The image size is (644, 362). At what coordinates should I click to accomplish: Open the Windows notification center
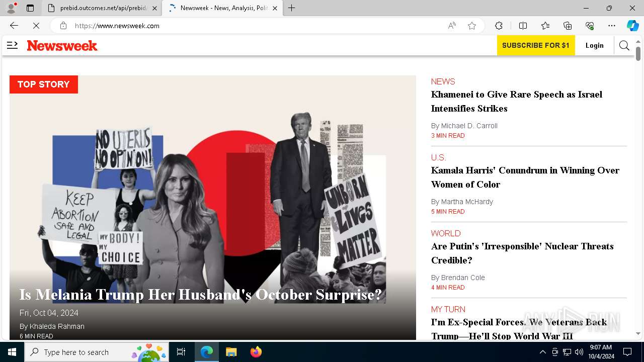tap(627, 352)
